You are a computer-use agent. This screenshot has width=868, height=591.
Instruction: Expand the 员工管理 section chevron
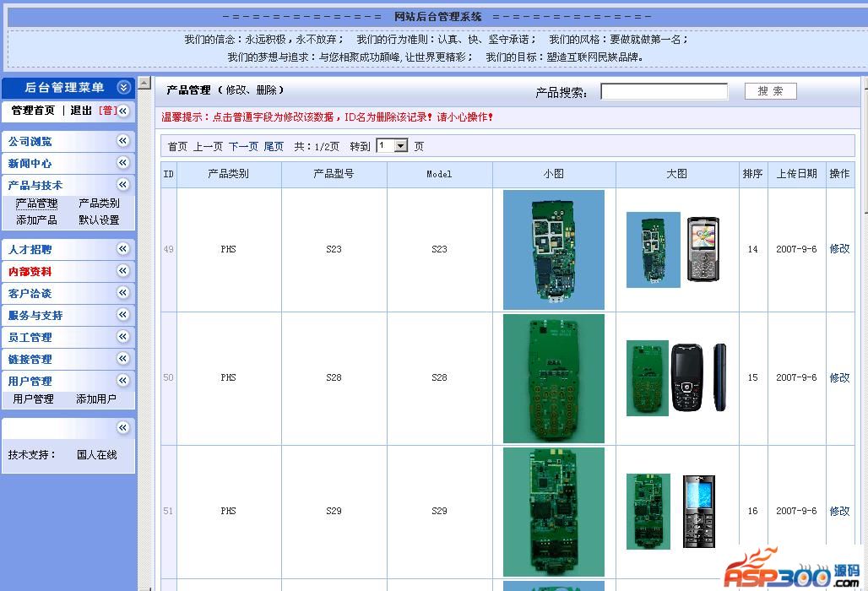tap(123, 337)
